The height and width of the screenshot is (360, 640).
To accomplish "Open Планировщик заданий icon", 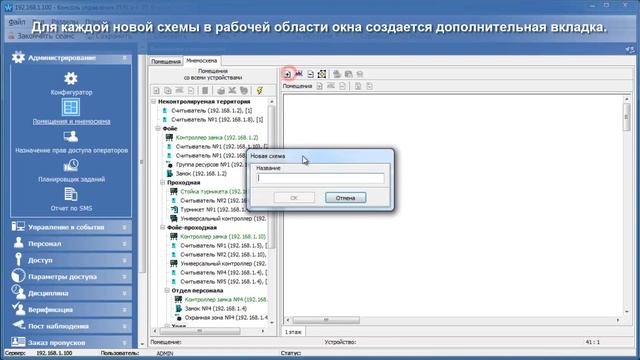I will pyautogui.click(x=71, y=165).
